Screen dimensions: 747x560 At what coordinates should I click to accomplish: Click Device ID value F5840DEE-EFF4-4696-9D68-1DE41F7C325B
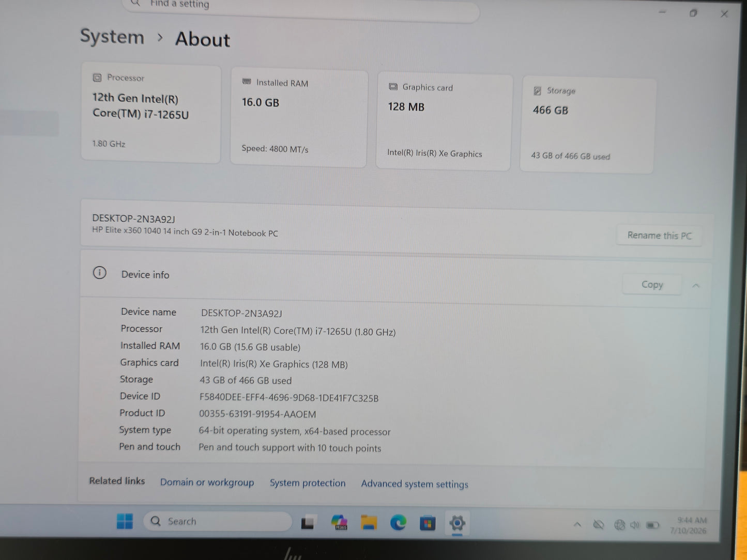289,398
